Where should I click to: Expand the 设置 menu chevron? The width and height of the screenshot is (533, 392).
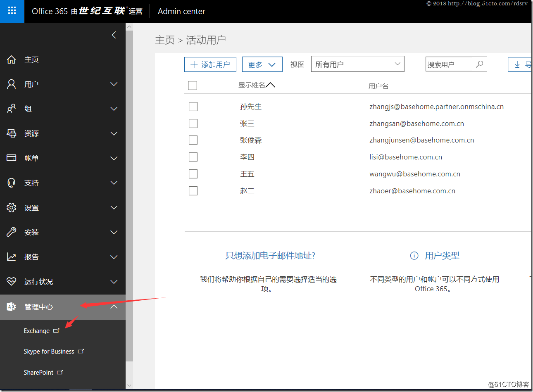tap(114, 208)
